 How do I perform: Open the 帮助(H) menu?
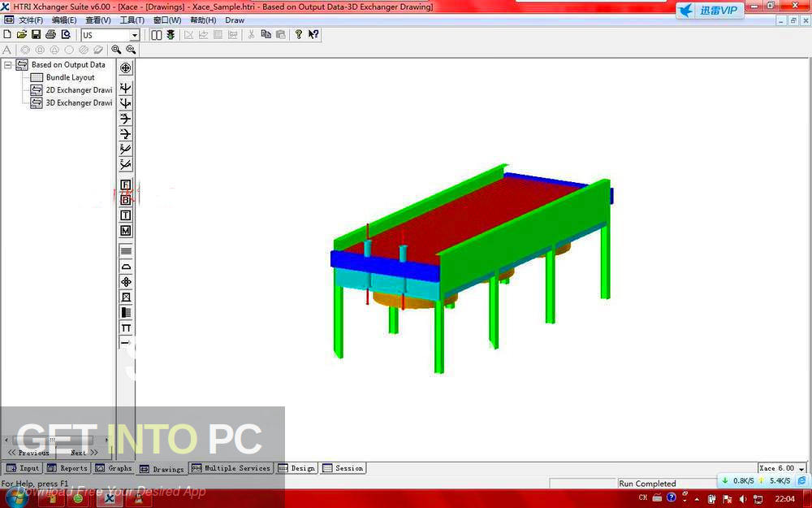point(203,20)
